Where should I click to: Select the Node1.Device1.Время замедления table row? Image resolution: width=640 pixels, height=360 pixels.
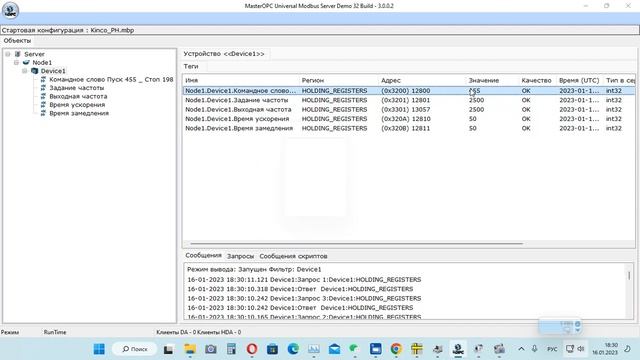click(x=409, y=128)
